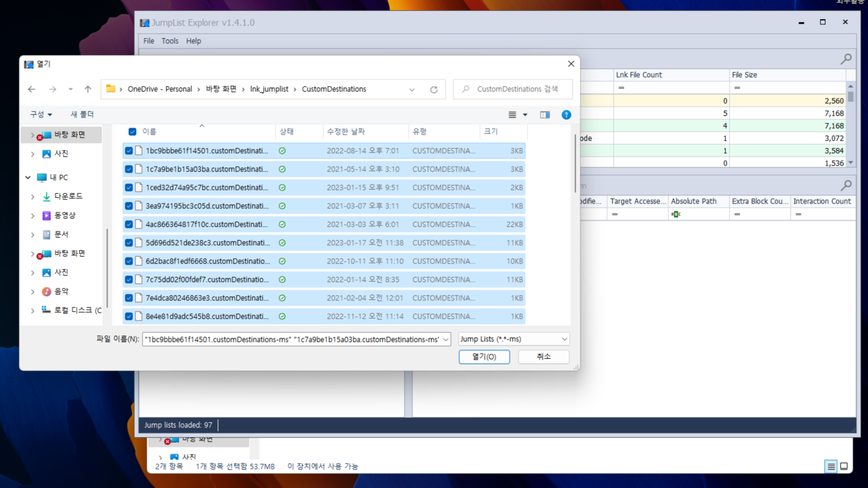This screenshot has height=488, width=868.
Task: Uncheck file 6d2bac8f1edf6668.customDestinations
Action: (129, 261)
